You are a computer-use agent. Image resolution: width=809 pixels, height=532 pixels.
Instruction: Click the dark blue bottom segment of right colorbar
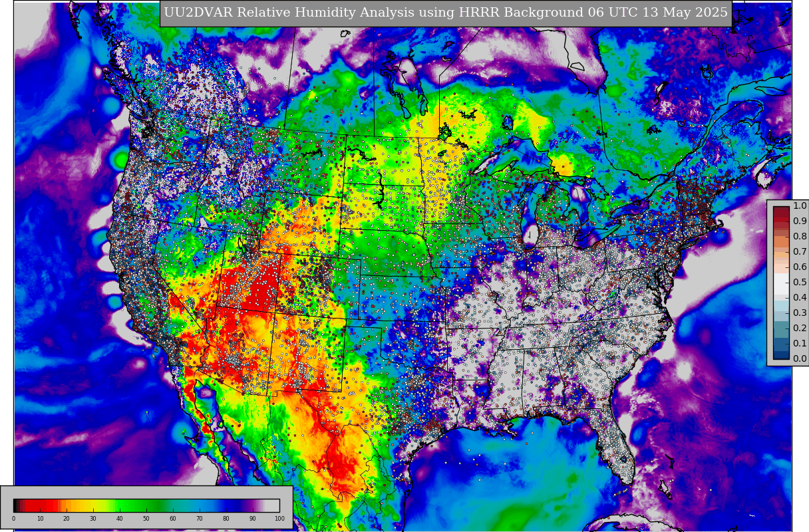[x=781, y=354]
